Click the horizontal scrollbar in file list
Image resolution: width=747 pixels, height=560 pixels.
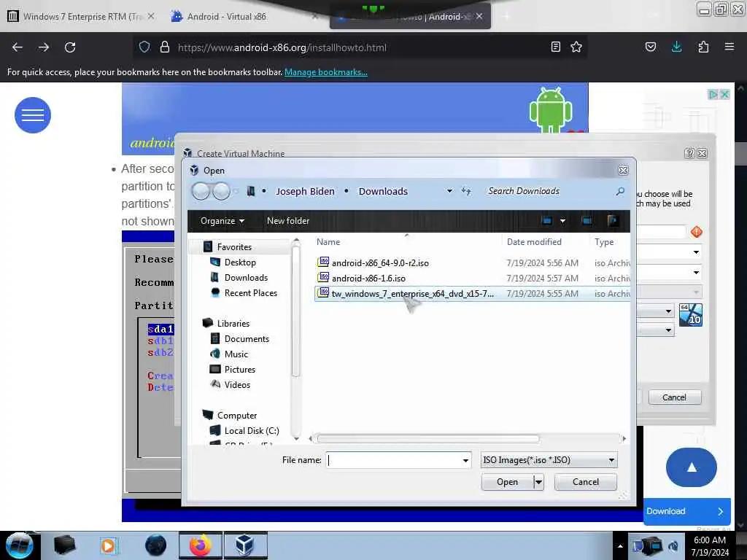coord(427,438)
